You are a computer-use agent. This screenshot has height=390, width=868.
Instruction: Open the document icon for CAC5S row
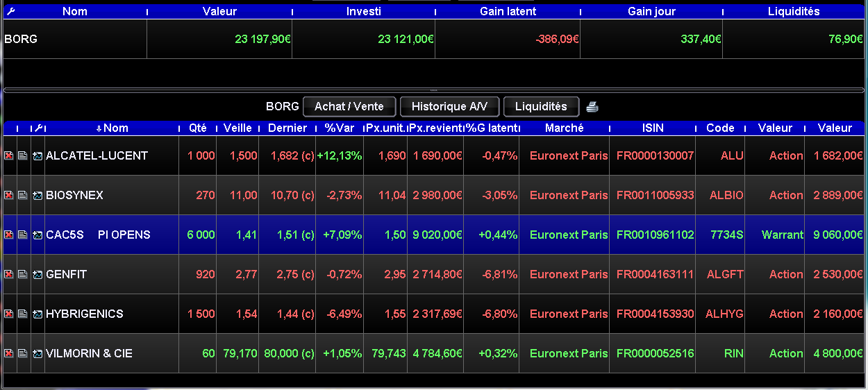tap(22, 235)
